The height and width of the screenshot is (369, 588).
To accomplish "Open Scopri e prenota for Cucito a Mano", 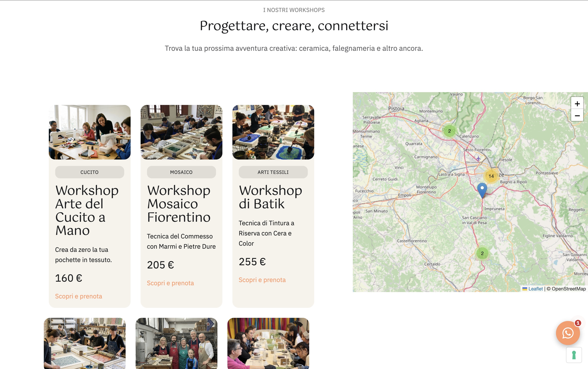I will pos(79,296).
